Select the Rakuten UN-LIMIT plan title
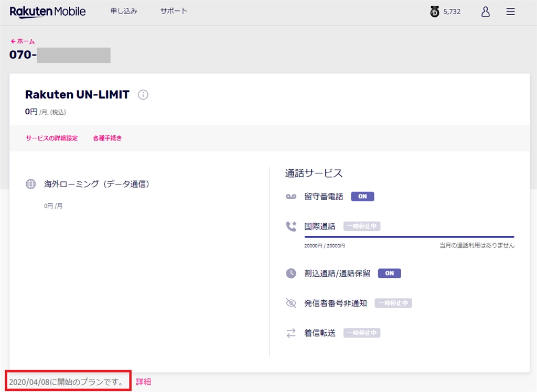 [x=78, y=94]
